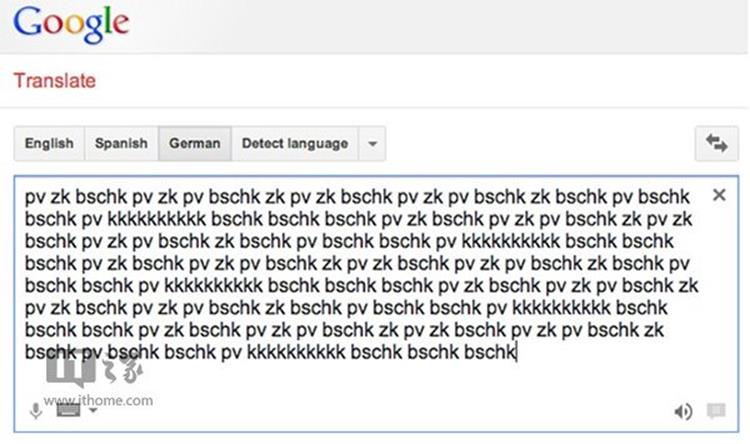750x444 pixels.
Task: Expand the source language dropdown arrow
Action: pyautogui.click(x=372, y=144)
